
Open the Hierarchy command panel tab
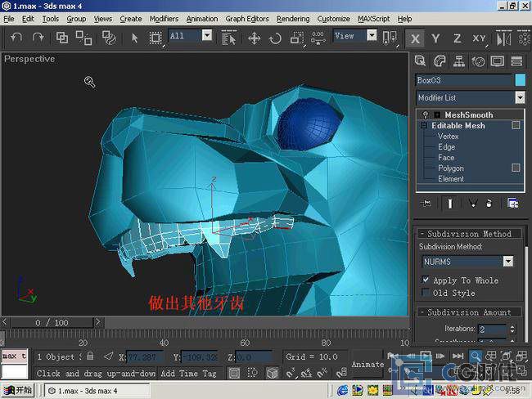458,61
